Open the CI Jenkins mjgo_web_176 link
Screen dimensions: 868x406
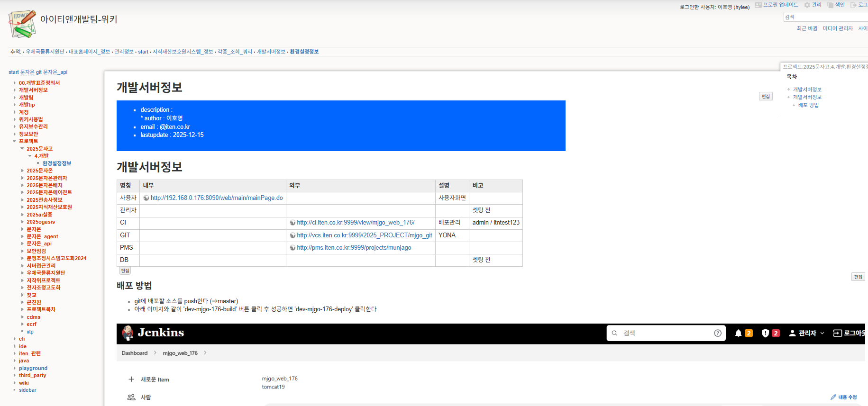[355, 223]
